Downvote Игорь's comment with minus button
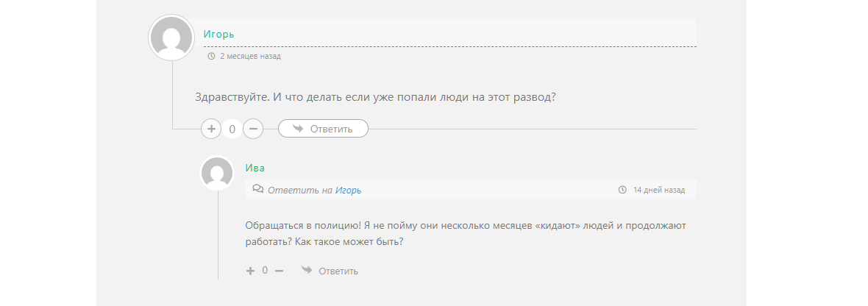 tap(253, 129)
